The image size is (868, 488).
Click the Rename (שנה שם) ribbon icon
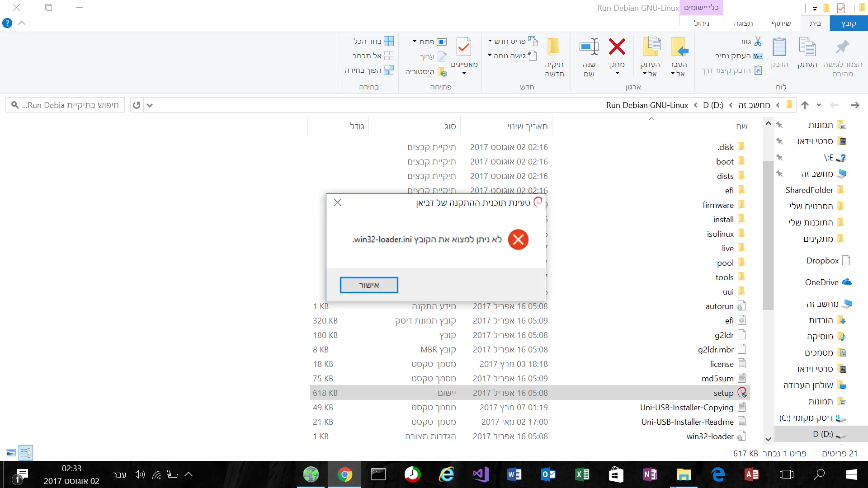pyautogui.click(x=589, y=47)
